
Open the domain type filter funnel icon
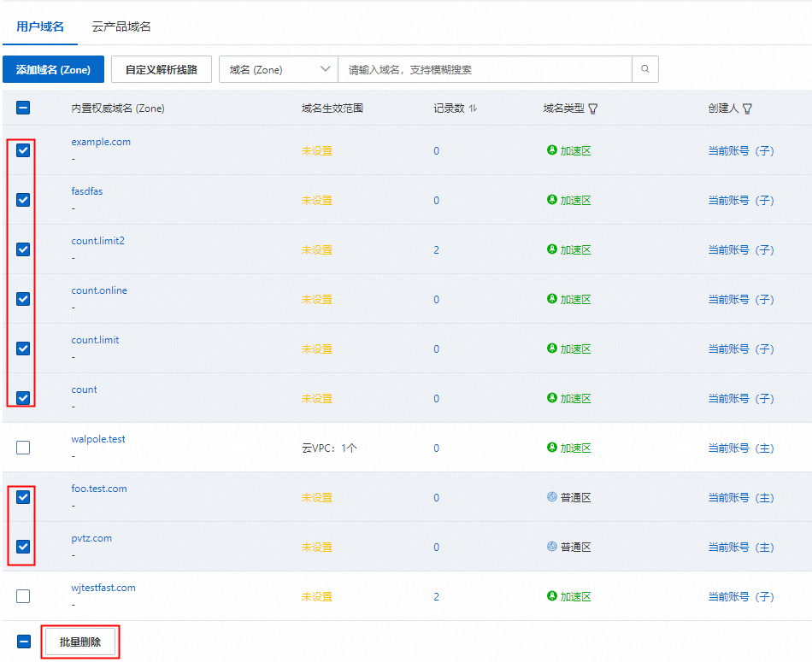pos(593,108)
